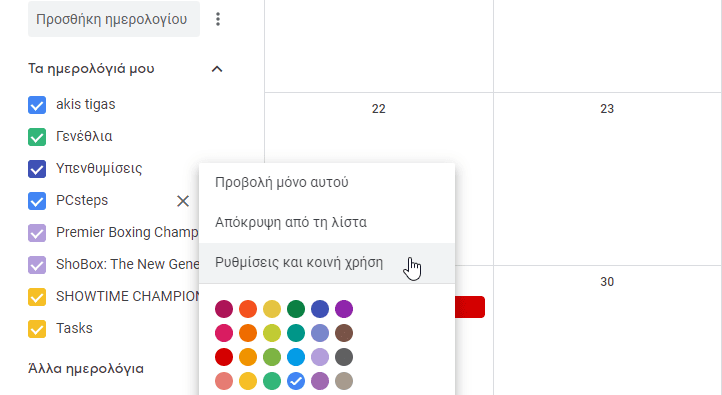Image resolution: width=722 pixels, height=395 pixels.
Task: Focus the Προσθήκη ημερολογίου field
Action: click(x=114, y=19)
